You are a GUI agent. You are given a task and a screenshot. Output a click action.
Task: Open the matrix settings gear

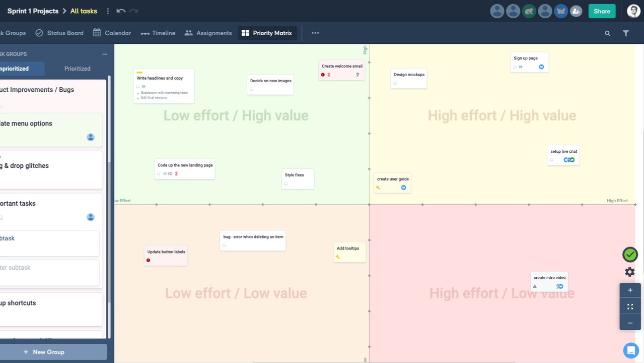(630, 272)
